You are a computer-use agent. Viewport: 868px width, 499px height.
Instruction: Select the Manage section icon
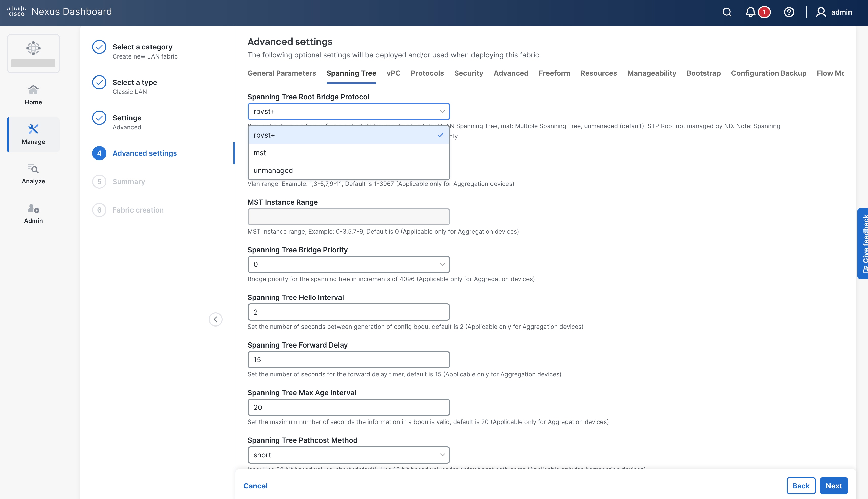[33, 134]
